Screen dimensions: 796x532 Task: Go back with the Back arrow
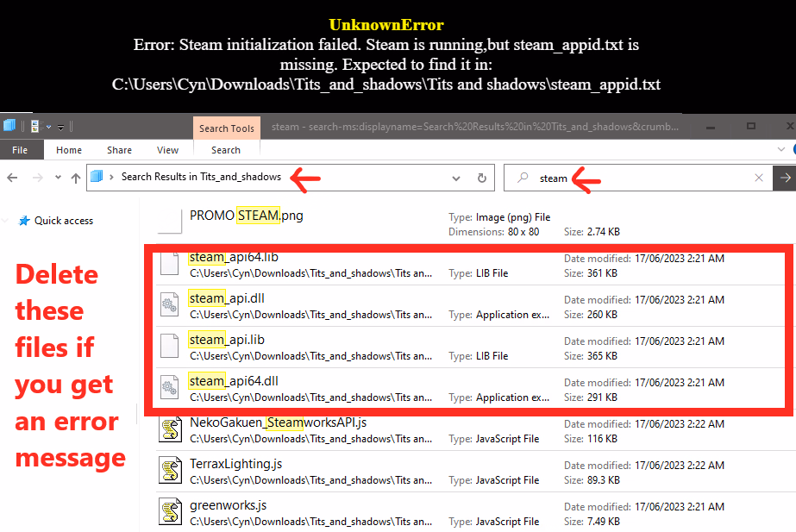(x=13, y=178)
